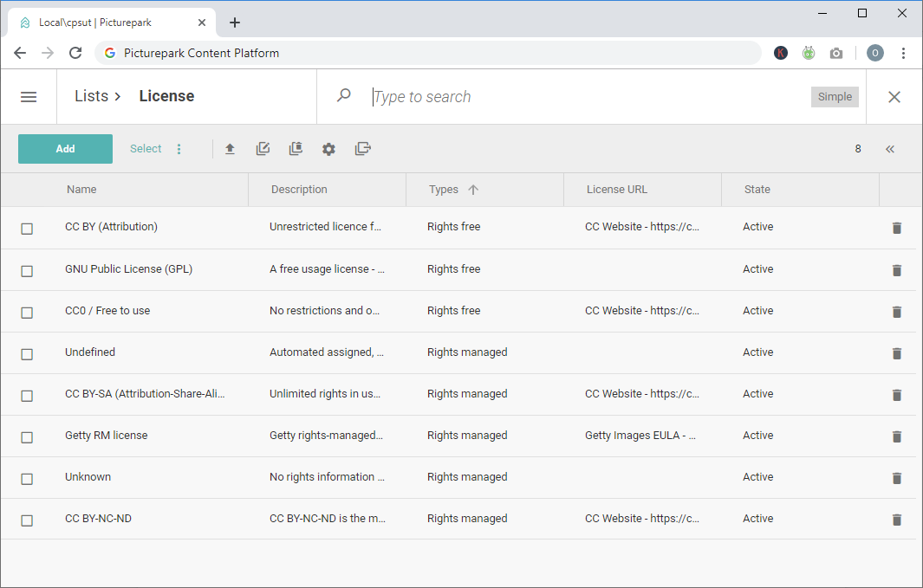Viewport: 923px width, 588px height.
Task: Click the Add button
Action: click(65, 149)
